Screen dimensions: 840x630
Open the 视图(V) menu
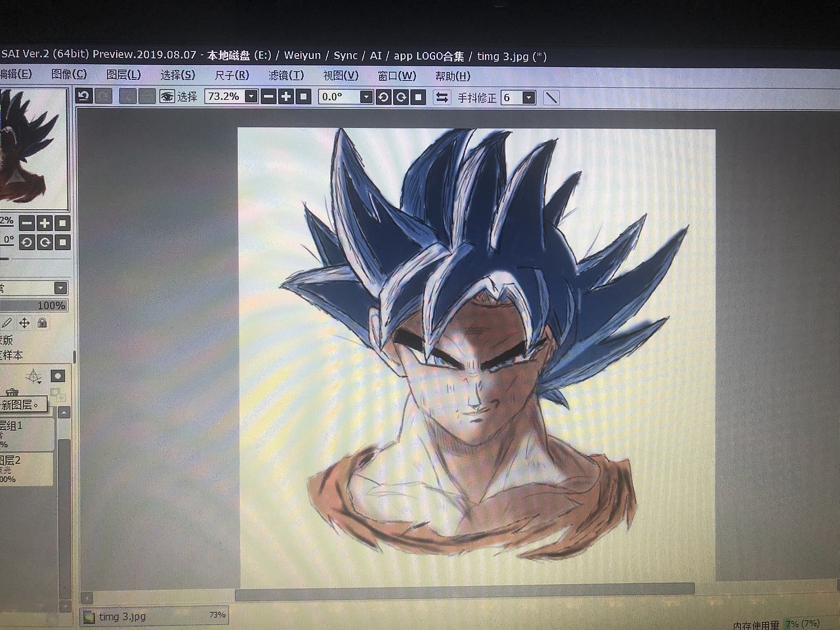341,75
